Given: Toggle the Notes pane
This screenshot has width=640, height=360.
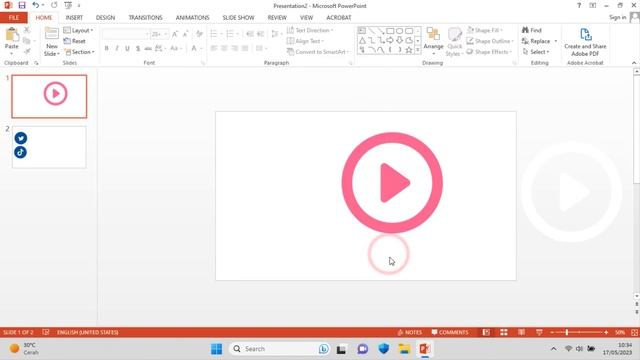Looking at the screenshot, I should [409, 332].
